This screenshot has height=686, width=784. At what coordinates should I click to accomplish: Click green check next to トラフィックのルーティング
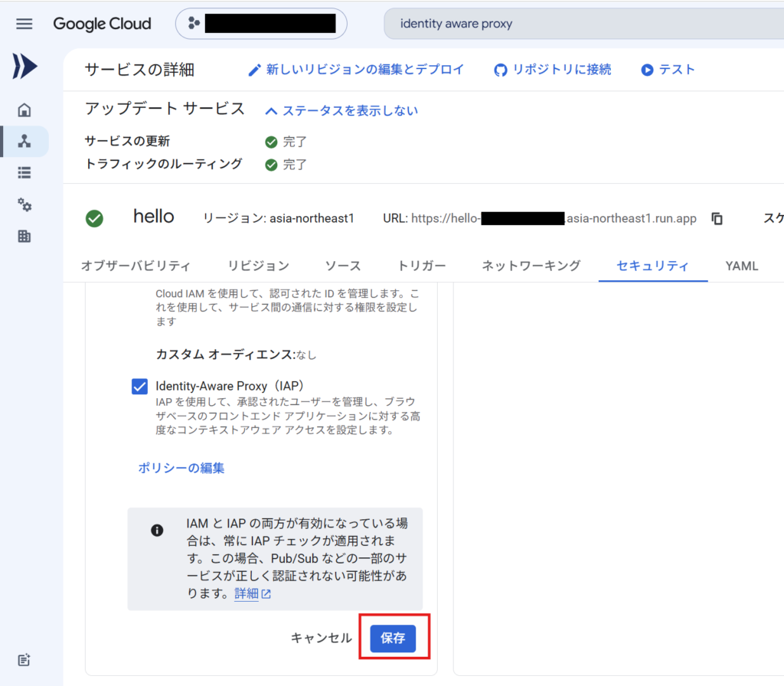point(271,165)
